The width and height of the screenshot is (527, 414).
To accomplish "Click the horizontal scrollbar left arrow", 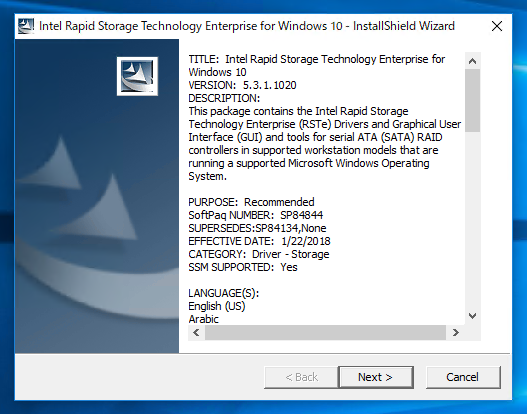I will click(196, 333).
